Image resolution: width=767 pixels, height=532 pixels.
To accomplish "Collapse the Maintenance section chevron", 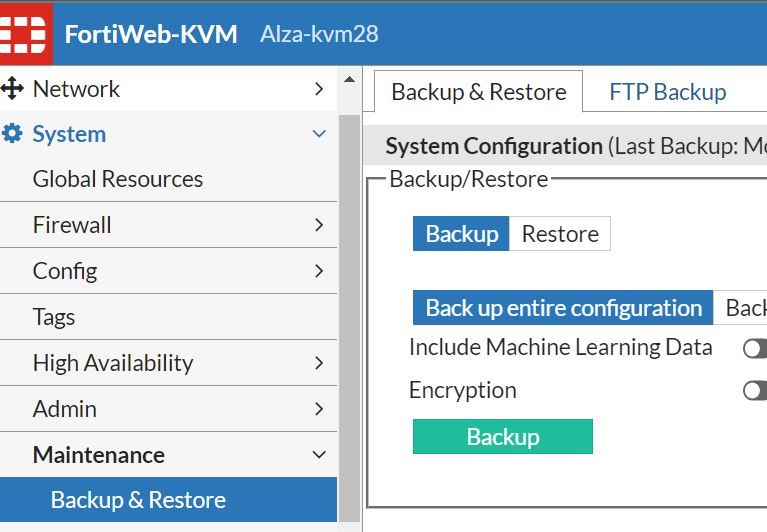I will coord(319,455).
